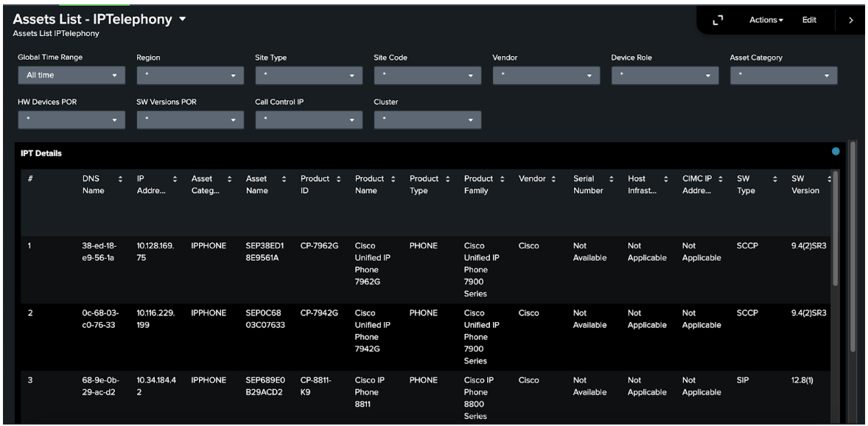
Task: Click the Edit button
Action: [x=809, y=20]
